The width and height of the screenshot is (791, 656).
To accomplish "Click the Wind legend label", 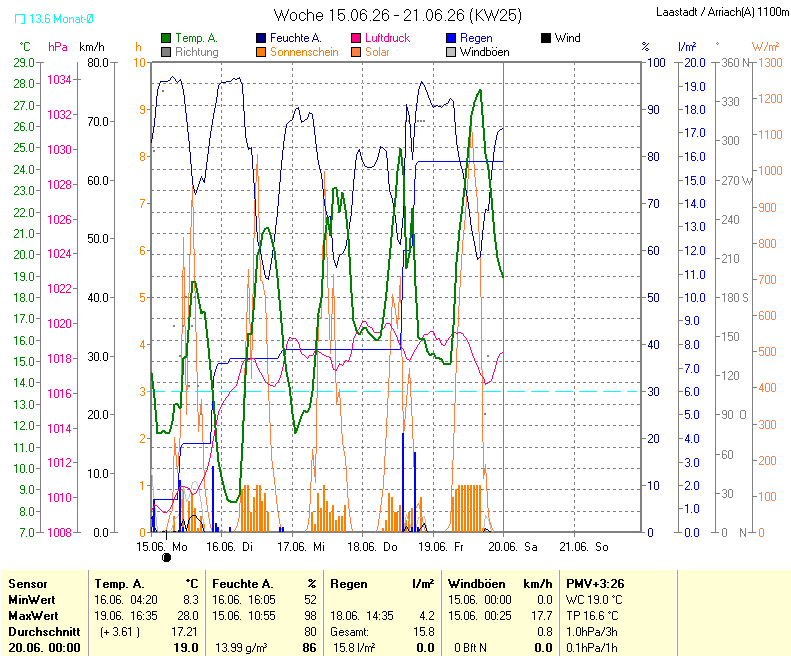I will click(568, 38).
